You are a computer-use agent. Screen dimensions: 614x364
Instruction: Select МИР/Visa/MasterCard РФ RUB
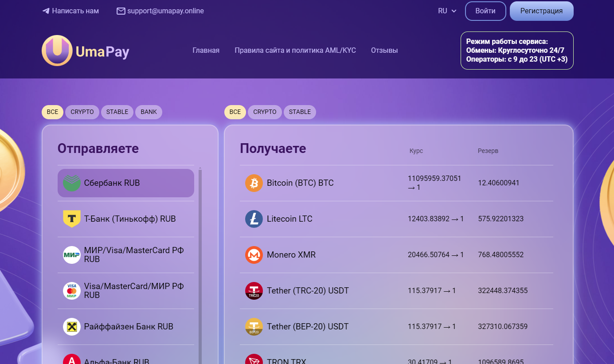pyautogui.click(x=126, y=255)
